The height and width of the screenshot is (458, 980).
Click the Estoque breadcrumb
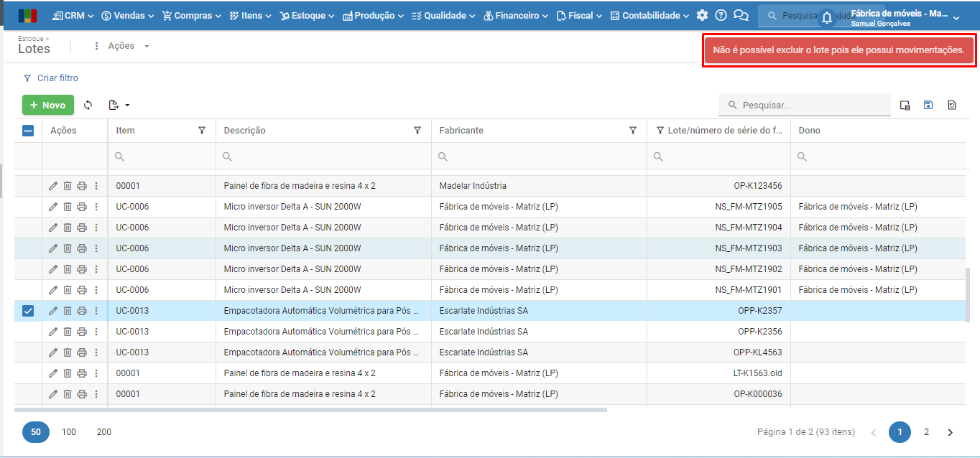tap(32, 37)
